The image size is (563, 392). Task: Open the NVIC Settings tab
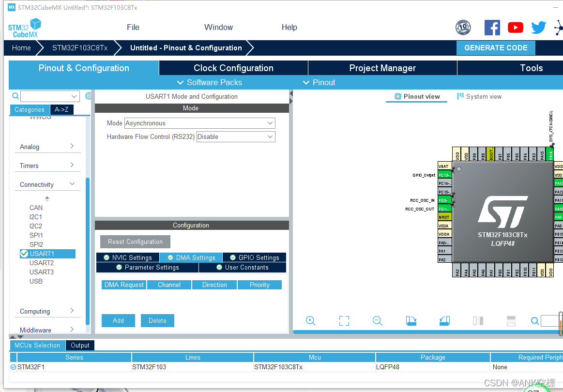(128, 257)
